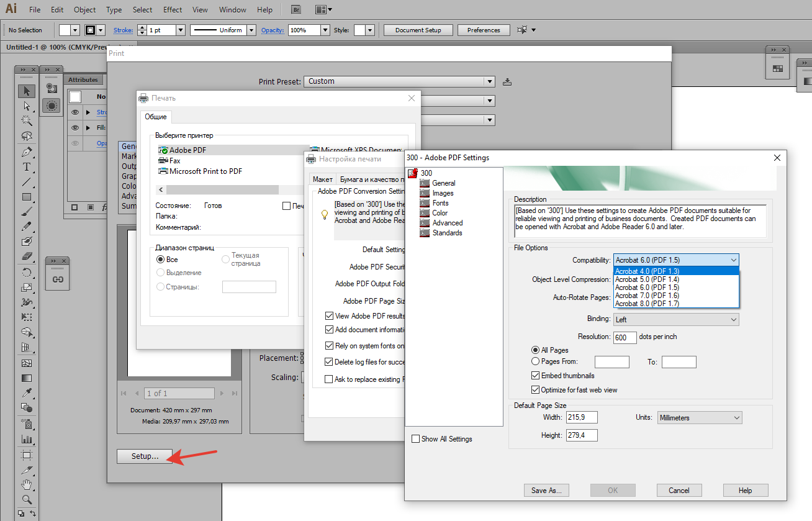Screen dimensions: 812x521
Task: Expand the Stroke row triangle in Appearance
Action: [88, 112]
